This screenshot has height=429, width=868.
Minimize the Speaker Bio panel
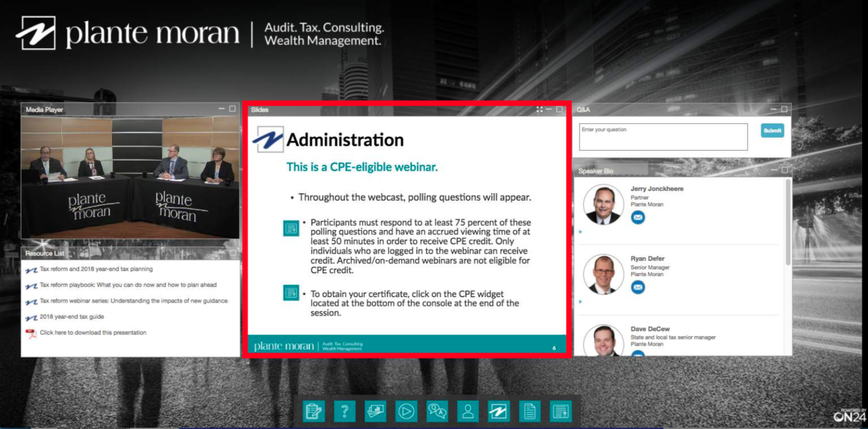click(x=774, y=170)
